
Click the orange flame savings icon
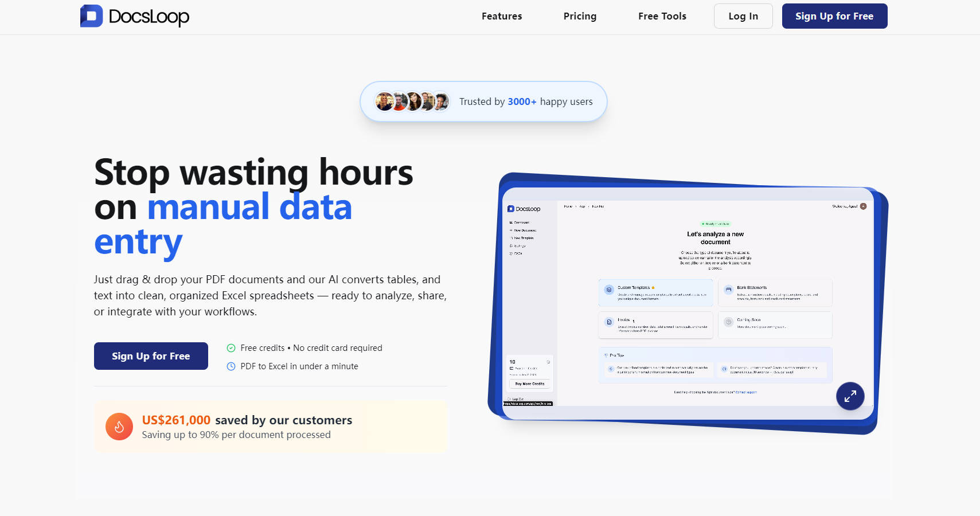(119, 427)
